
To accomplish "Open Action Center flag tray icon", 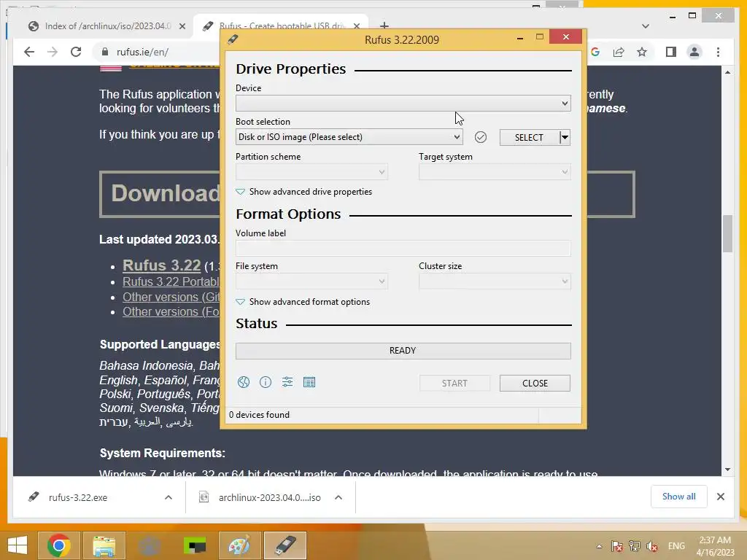I will pos(617,546).
